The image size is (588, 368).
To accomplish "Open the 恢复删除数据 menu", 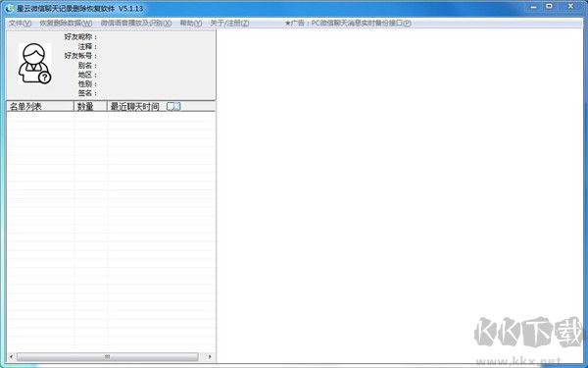I will [x=66, y=23].
